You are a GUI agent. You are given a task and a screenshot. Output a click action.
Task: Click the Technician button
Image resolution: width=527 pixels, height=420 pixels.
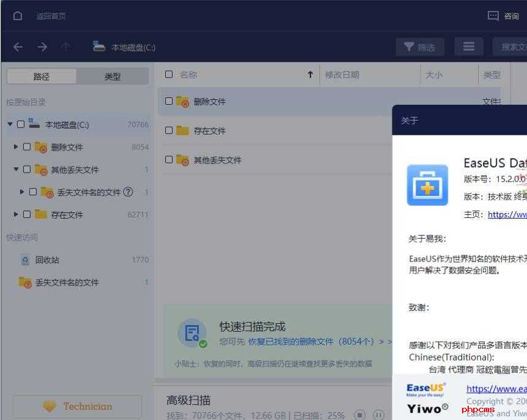click(77, 407)
